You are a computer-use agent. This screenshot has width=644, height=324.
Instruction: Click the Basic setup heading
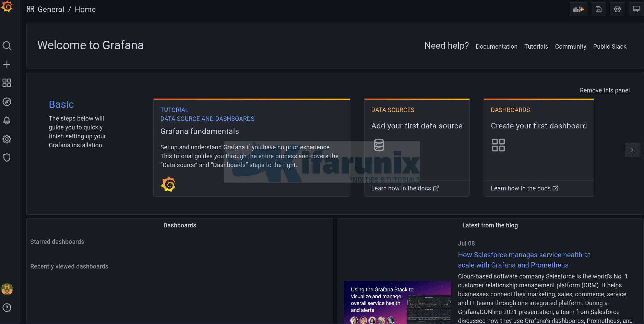coord(61,104)
